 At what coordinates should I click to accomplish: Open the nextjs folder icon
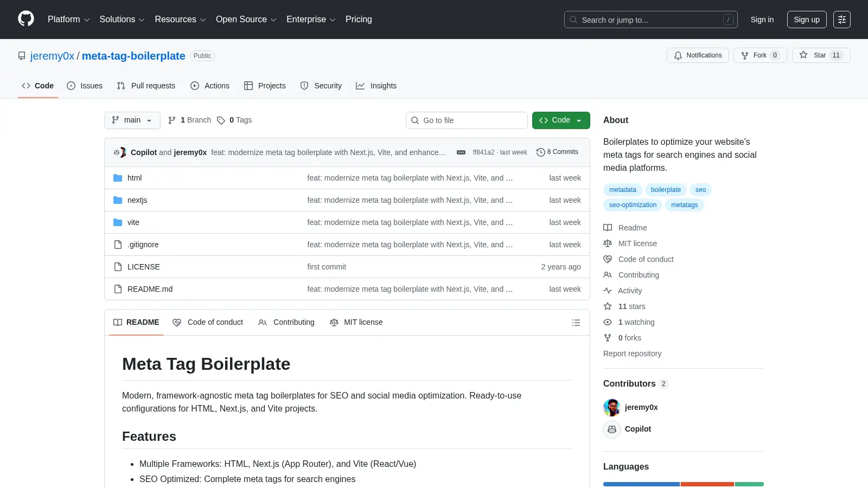click(118, 200)
